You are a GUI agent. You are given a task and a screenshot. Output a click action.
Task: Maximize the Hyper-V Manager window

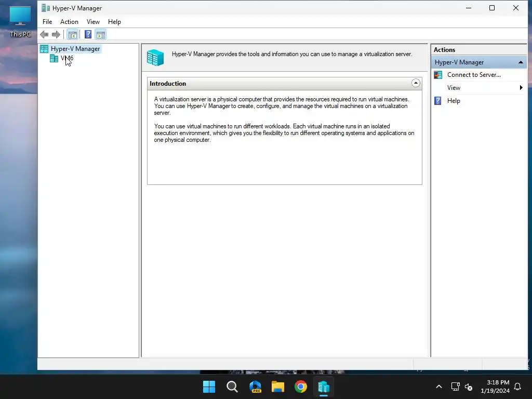[x=492, y=8]
